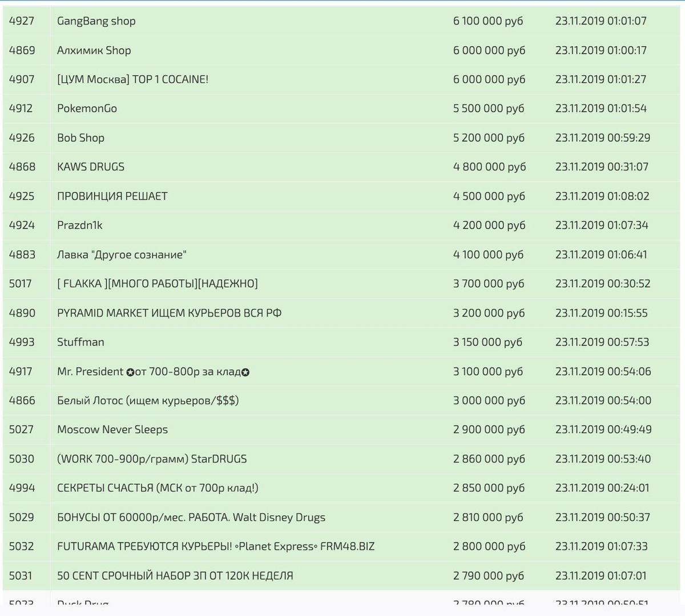
Task: Click the PYRAMID MARKET ИЩЕМ КУРЬЕРОВ entry
Action: 169,313
